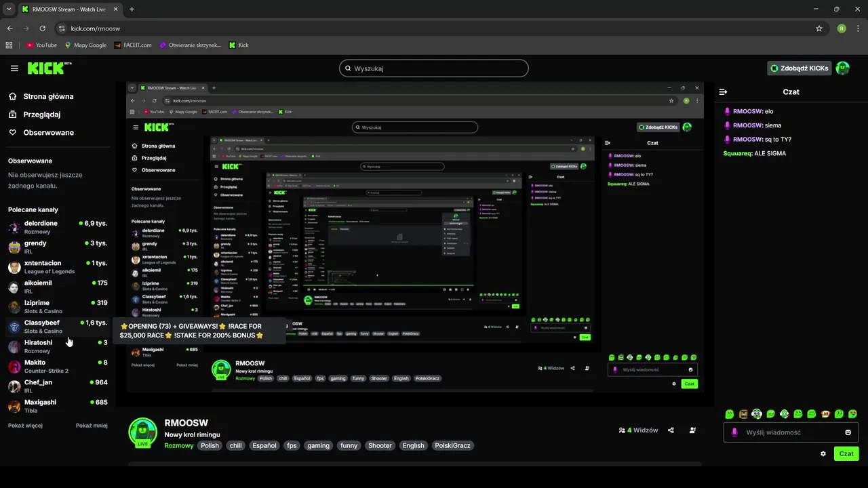868x488 pixels.
Task: Reload the page
Action: (x=43, y=28)
